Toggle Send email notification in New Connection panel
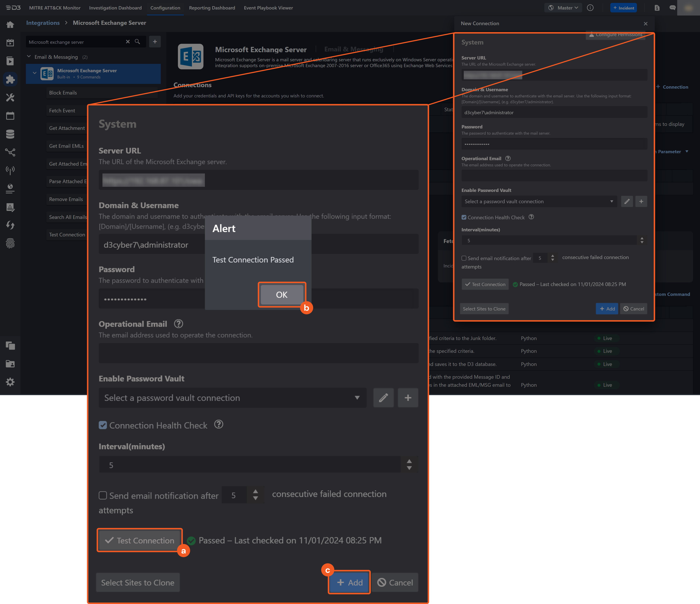The height and width of the screenshot is (604, 700). pyautogui.click(x=464, y=258)
